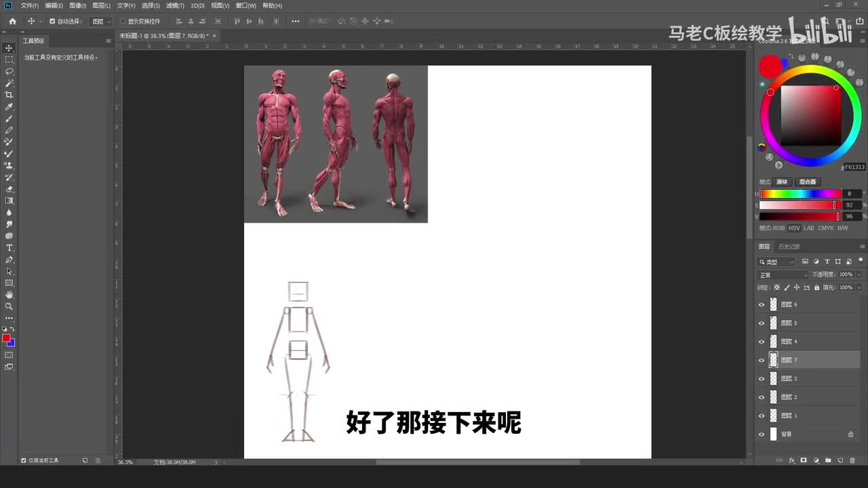Click the zoom percentage field 36.3%
Screen dimensions: 868x488
click(125, 462)
